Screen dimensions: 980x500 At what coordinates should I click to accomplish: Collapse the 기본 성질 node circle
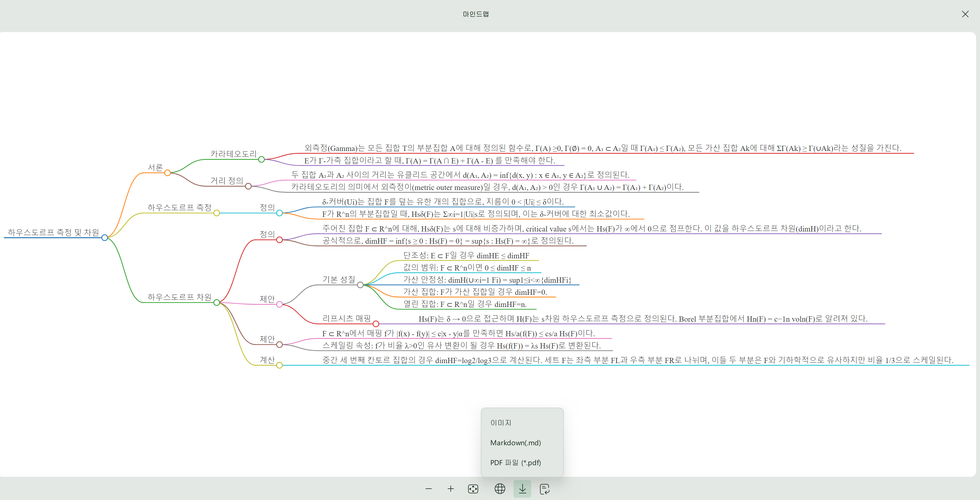360,285
